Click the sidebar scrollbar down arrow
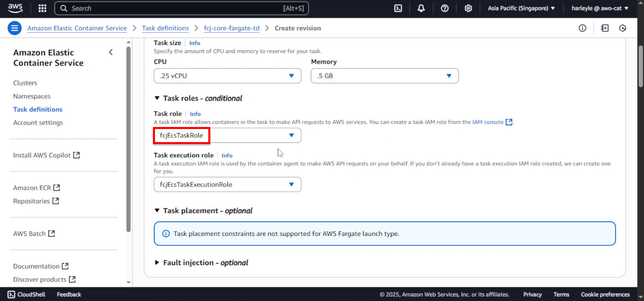 tap(128, 283)
